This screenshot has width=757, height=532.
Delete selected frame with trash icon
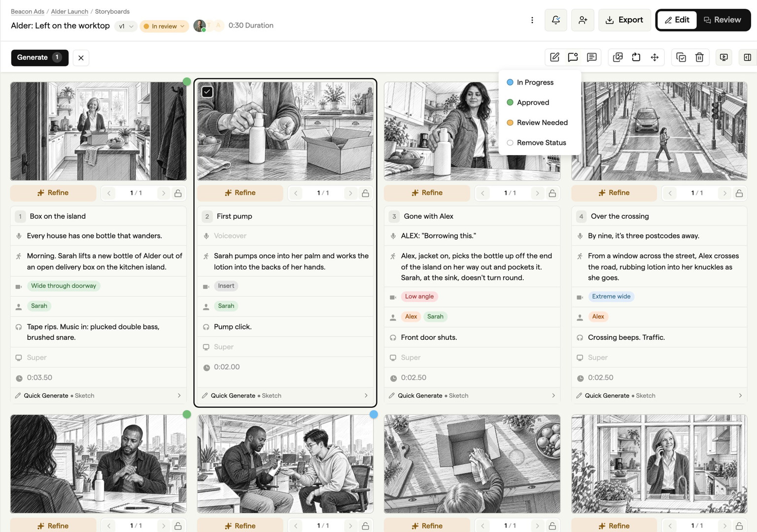pos(699,58)
